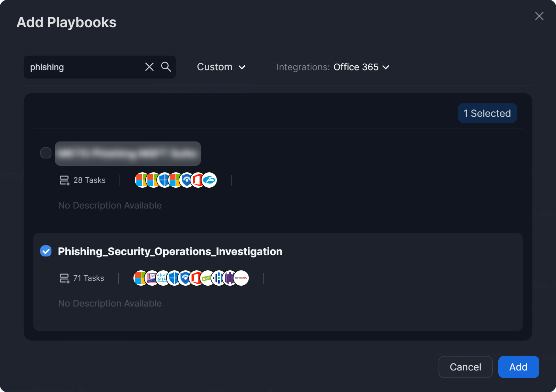This screenshot has height=392, width=556.
Task: Click the 71 Tasks list icon
Action: click(x=64, y=278)
